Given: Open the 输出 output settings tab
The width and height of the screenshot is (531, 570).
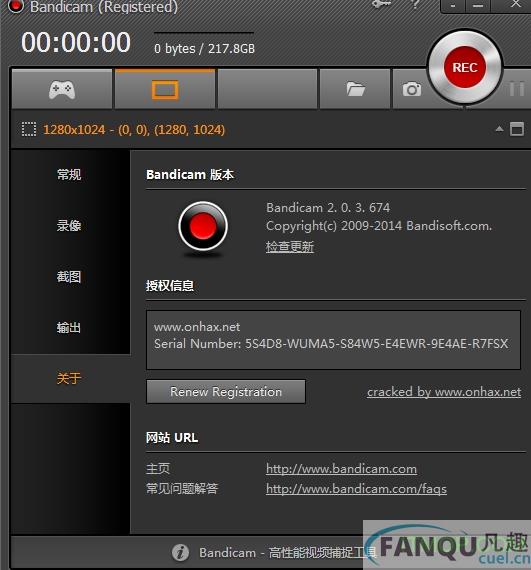Looking at the screenshot, I should 69,328.
